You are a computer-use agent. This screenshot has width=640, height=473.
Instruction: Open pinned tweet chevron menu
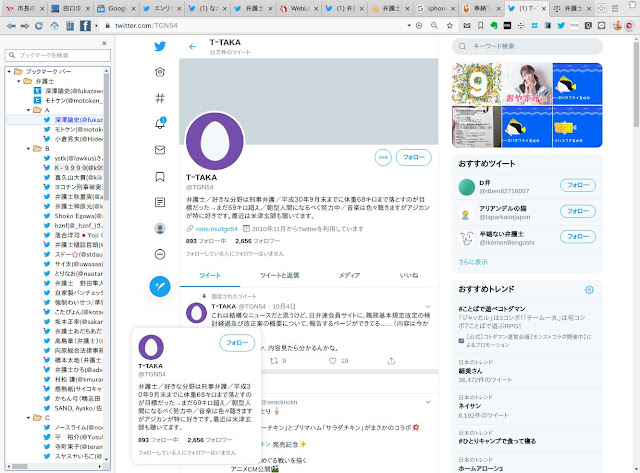click(x=428, y=306)
